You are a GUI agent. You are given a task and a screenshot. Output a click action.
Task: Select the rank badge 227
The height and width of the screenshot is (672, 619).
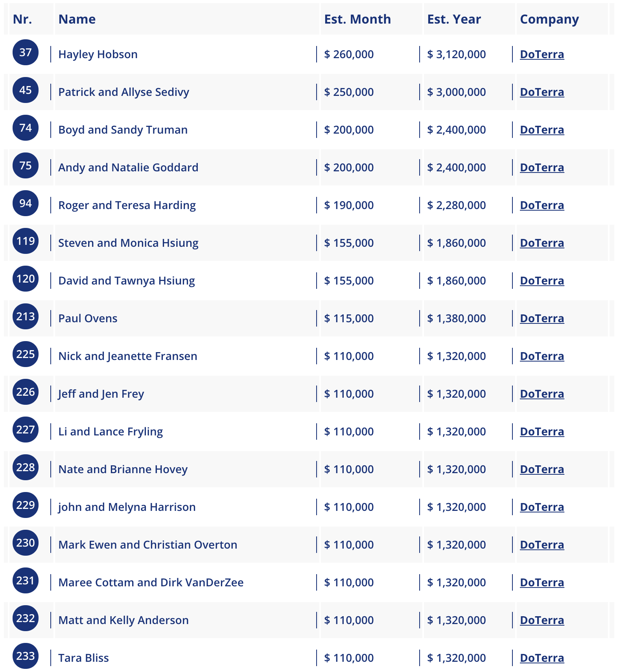(x=26, y=430)
